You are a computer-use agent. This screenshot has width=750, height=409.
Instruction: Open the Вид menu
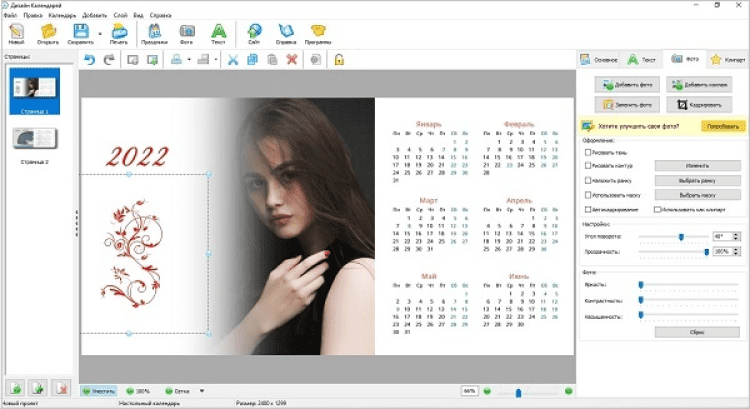pos(138,15)
